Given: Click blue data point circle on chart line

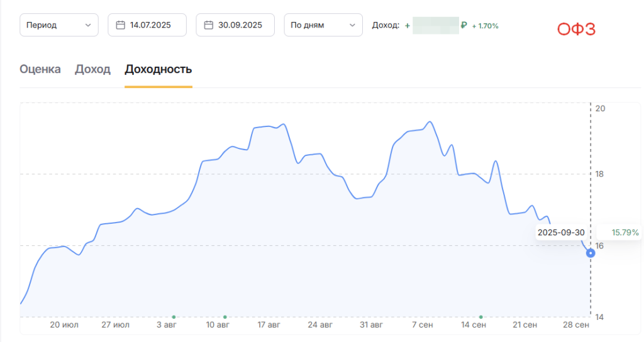Looking at the screenshot, I should click(591, 253).
